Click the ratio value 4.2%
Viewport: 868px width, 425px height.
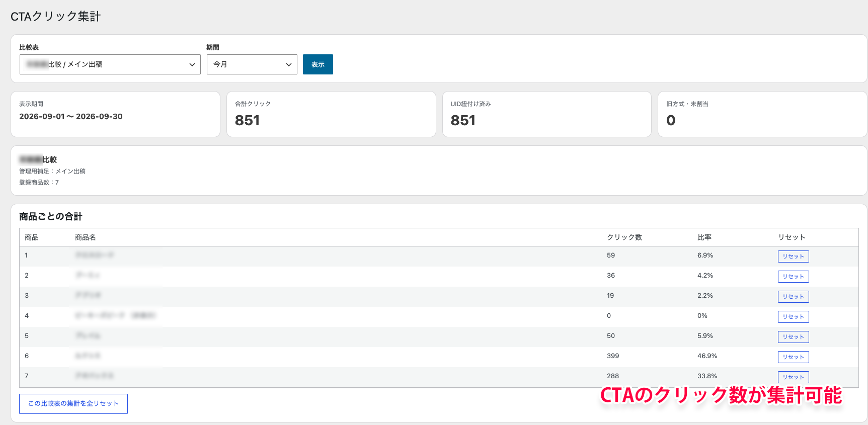(705, 276)
